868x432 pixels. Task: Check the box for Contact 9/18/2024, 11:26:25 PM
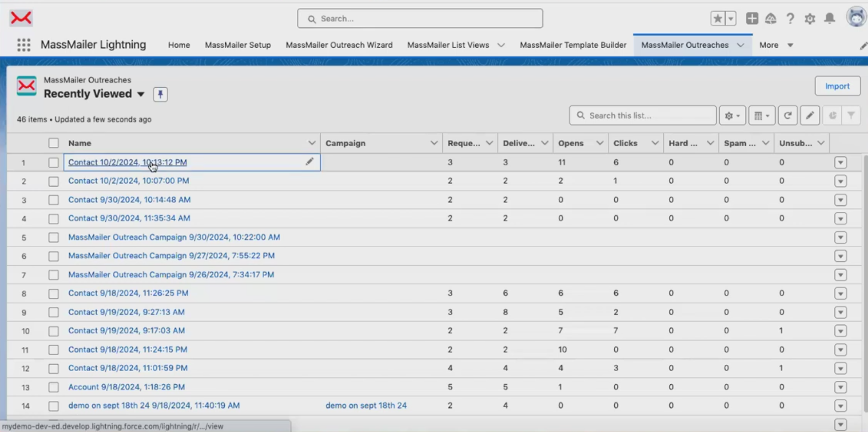click(x=54, y=293)
